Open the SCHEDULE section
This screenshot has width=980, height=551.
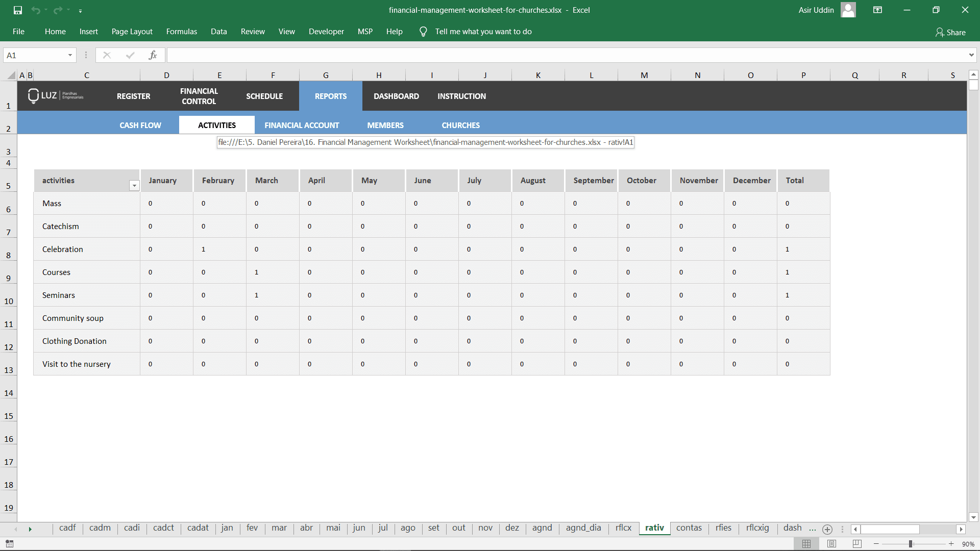click(x=264, y=96)
